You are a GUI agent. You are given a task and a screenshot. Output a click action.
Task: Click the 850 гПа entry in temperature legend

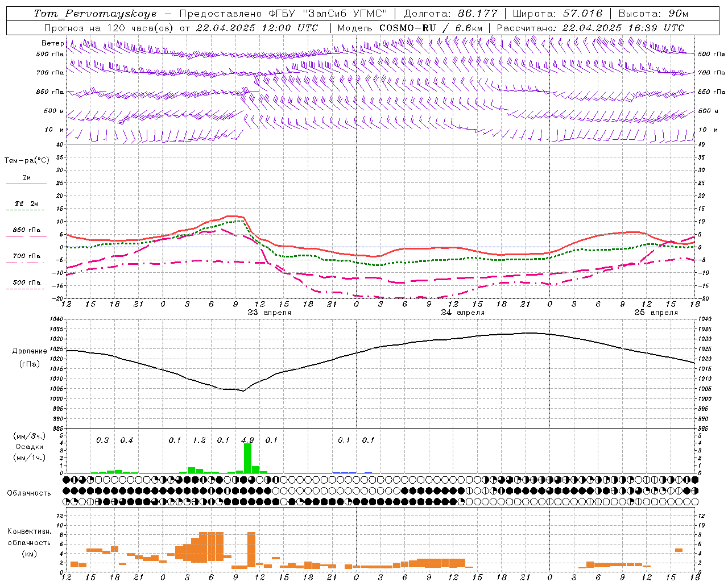tap(27, 230)
